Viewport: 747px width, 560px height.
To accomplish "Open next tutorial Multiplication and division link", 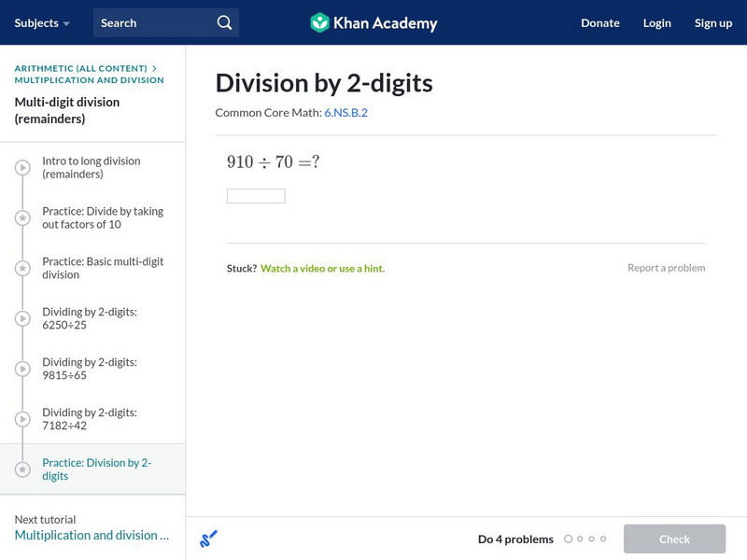I will click(92, 535).
